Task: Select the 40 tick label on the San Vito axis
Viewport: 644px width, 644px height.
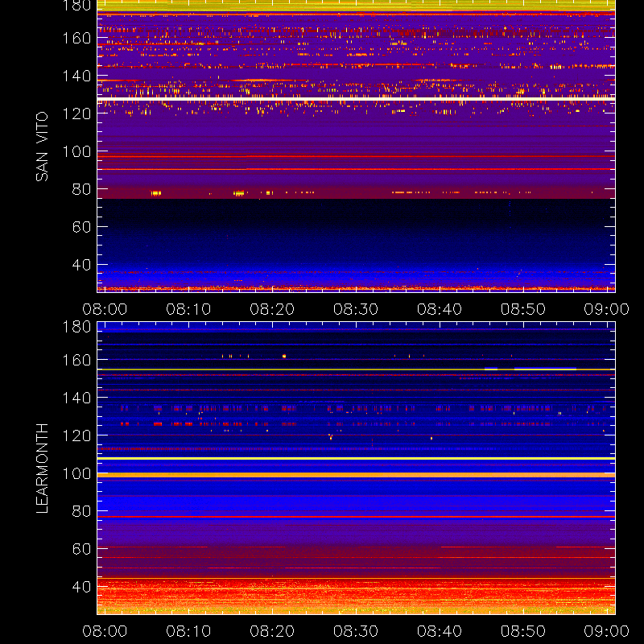Action: point(81,265)
